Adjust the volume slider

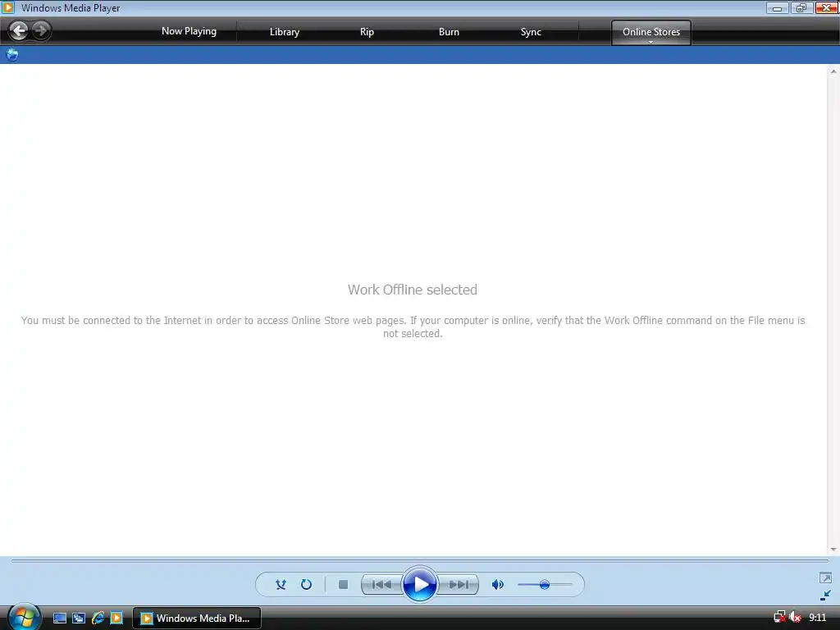pos(545,584)
